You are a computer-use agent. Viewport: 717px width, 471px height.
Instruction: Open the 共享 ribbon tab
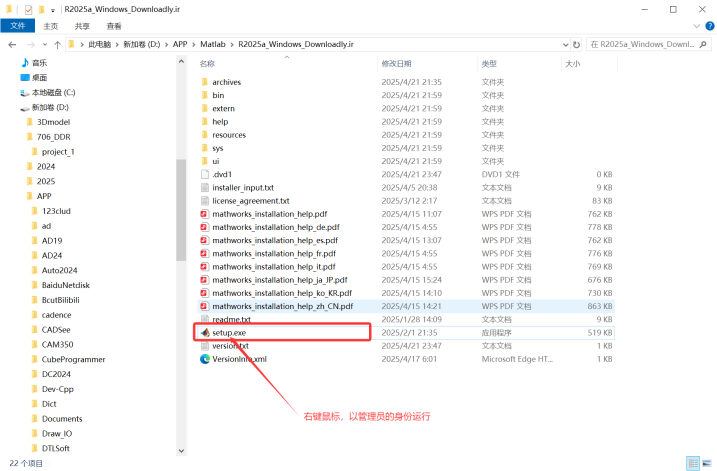click(82, 26)
